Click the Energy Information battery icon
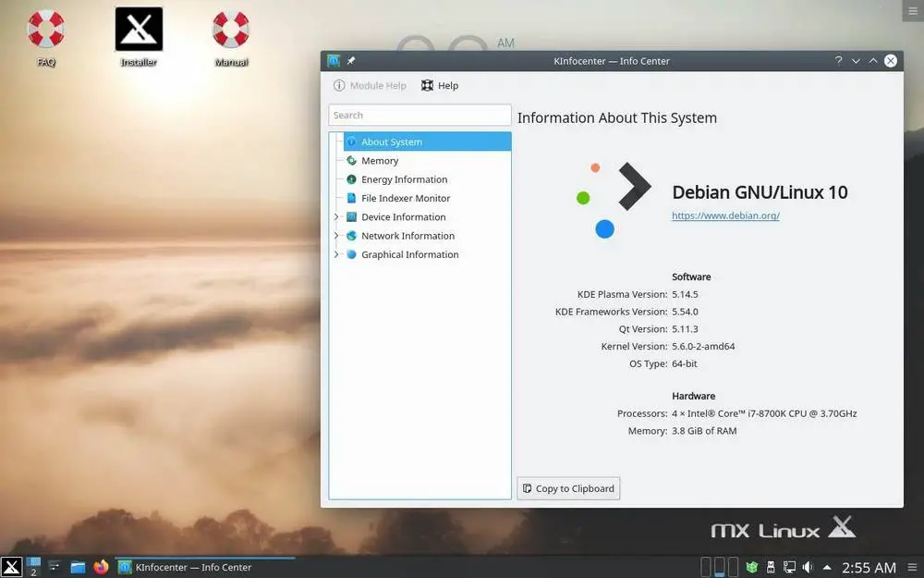 351,179
